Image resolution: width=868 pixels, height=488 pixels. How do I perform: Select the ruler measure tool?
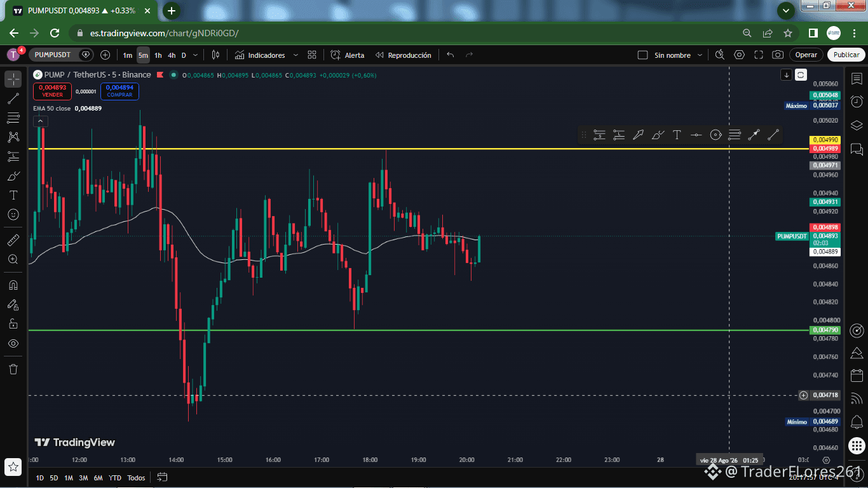click(x=13, y=240)
